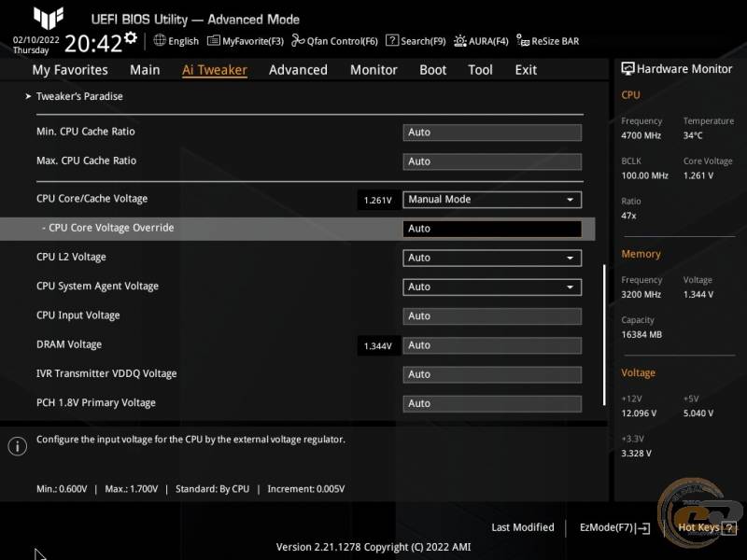The height and width of the screenshot is (560, 747).
Task: Click the 20:42 clock display
Action: point(93,44)
